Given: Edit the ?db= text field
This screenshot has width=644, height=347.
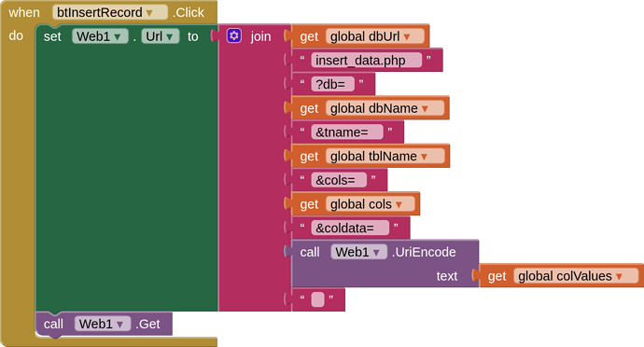Looking at the screenshot, I should point(332,84).
